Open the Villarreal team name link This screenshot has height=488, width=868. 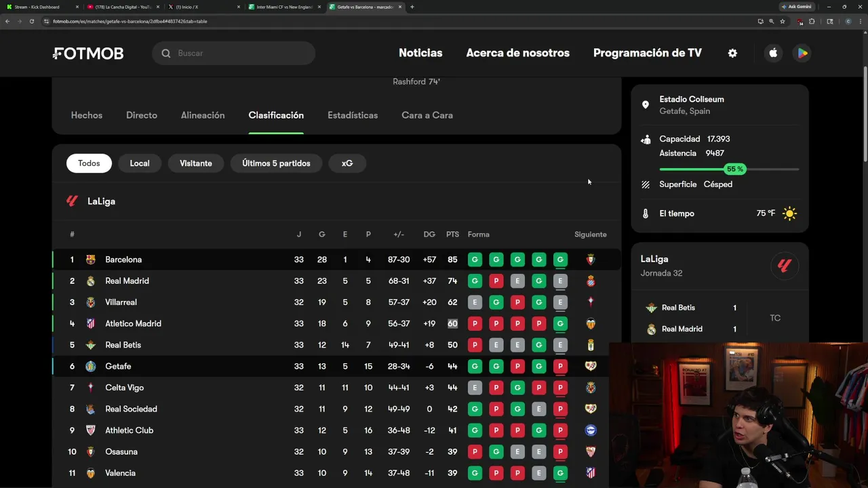click(x=121, y=302)
